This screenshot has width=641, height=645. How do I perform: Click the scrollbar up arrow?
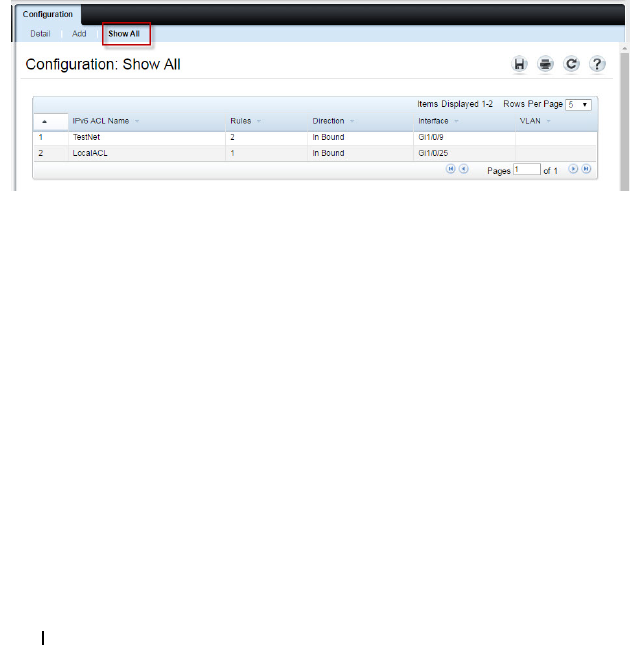(625, 49)
